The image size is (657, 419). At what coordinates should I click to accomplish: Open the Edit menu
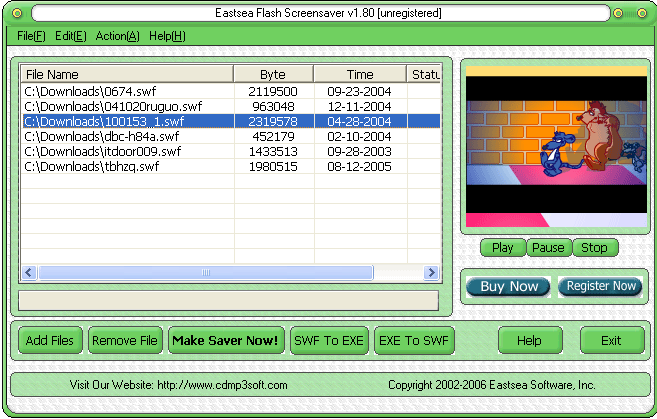70,36
